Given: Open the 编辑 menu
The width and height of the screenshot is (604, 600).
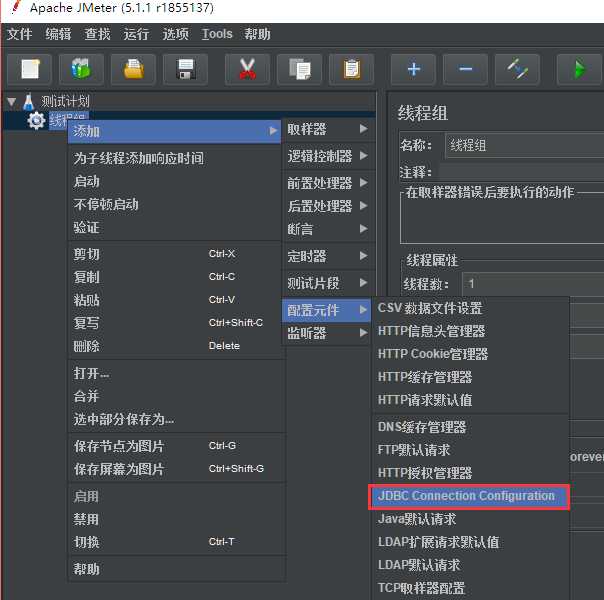Looking at the screenshot, I should [58, 34].
